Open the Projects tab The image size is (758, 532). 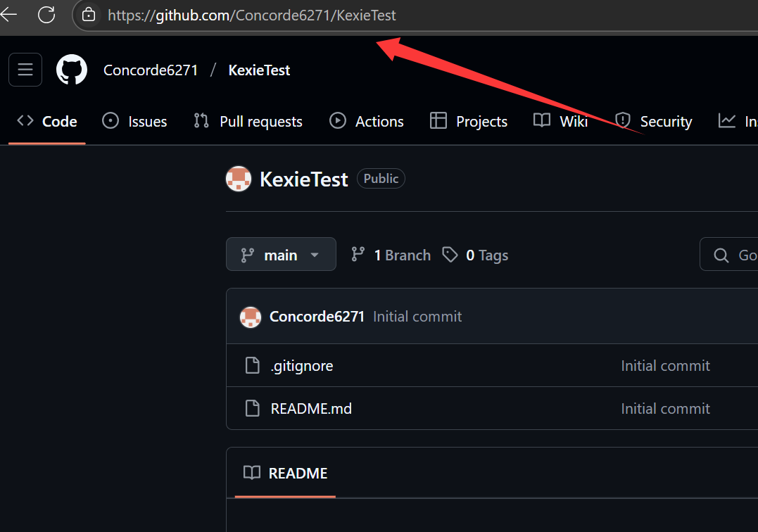(x=469, y=121)
